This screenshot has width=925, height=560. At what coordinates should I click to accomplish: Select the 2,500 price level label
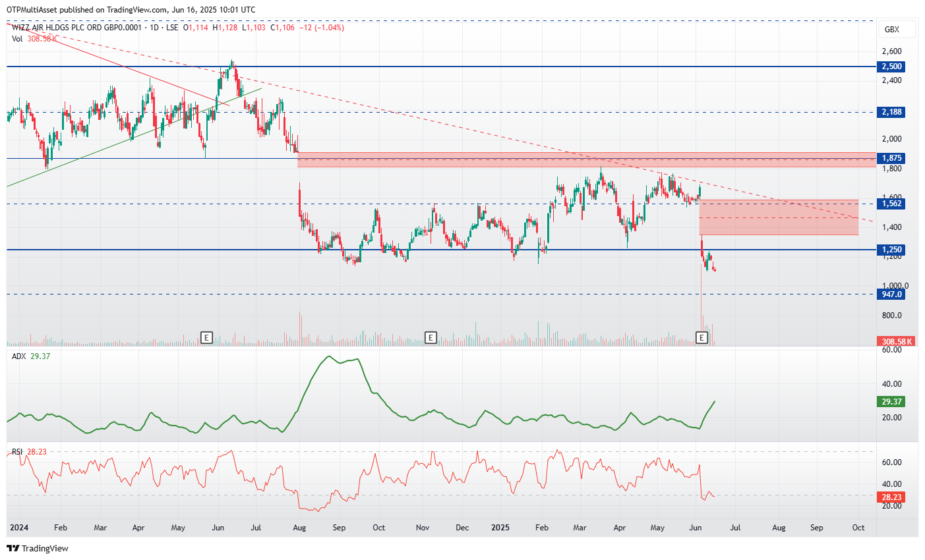[891, 67]
